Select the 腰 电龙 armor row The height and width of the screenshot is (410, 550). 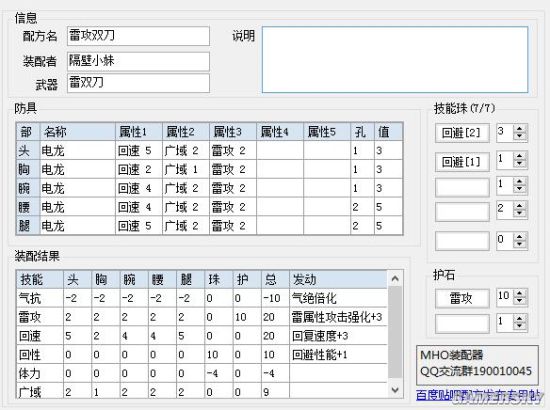tap(209, 207)
